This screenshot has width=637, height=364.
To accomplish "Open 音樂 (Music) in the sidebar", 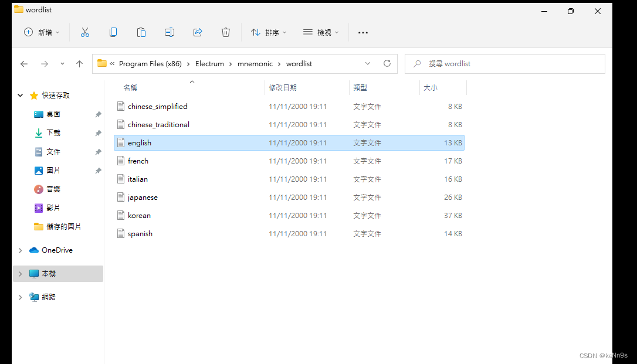I will tap(53, 189).
